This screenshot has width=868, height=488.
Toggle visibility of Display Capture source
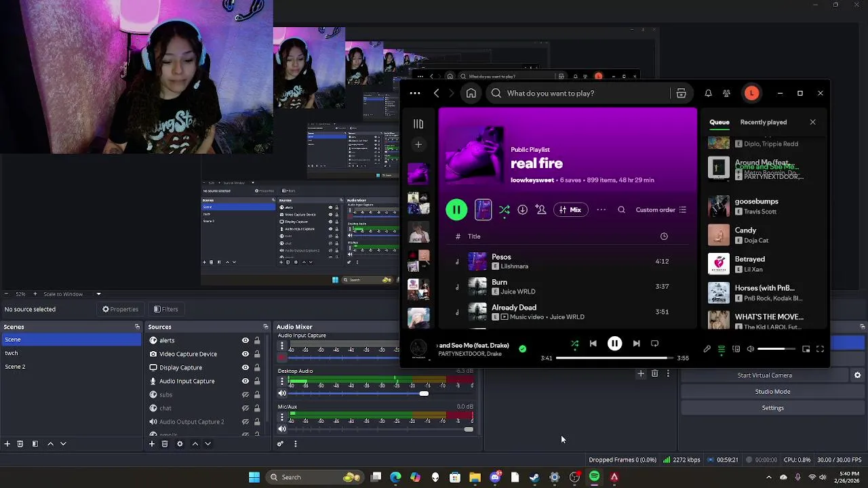point(245,367)
